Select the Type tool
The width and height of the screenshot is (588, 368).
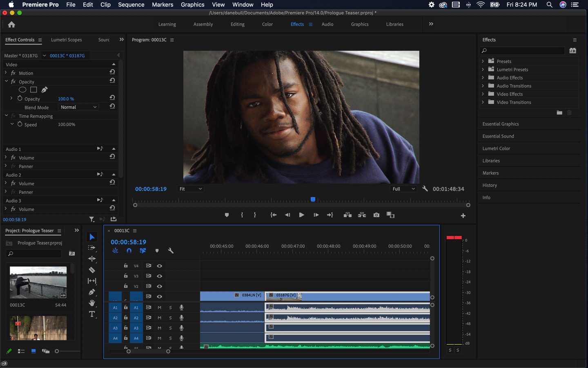coord(92,314)
